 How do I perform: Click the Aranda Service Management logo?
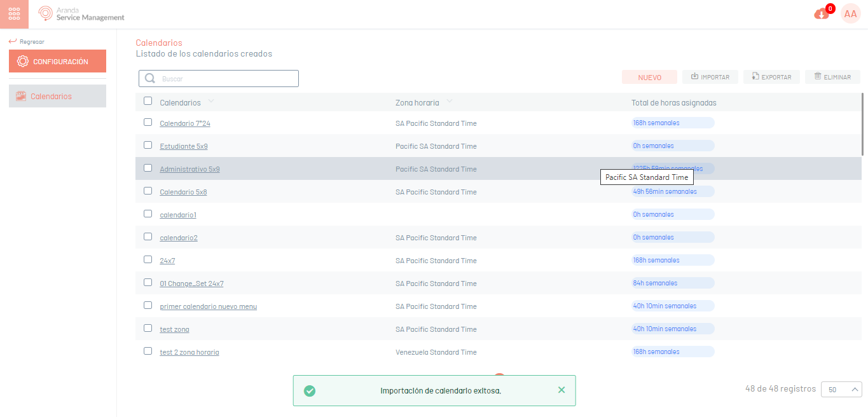[81, 14]
